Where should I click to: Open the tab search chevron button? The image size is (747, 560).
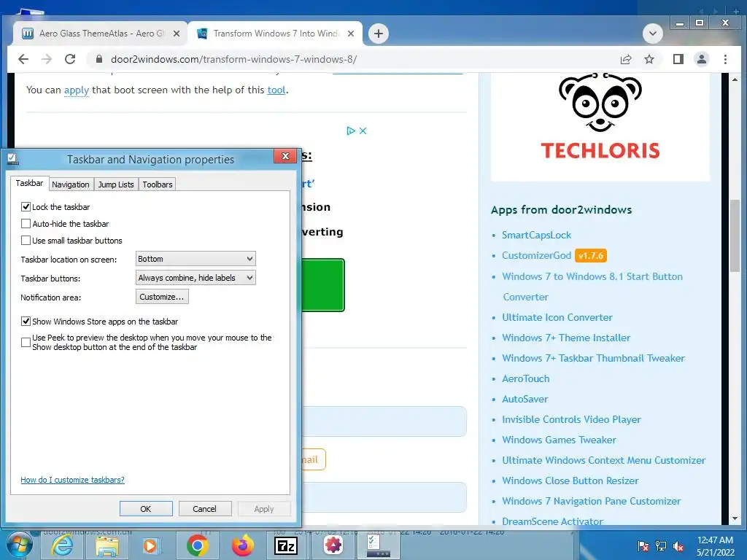pos(653,34)
